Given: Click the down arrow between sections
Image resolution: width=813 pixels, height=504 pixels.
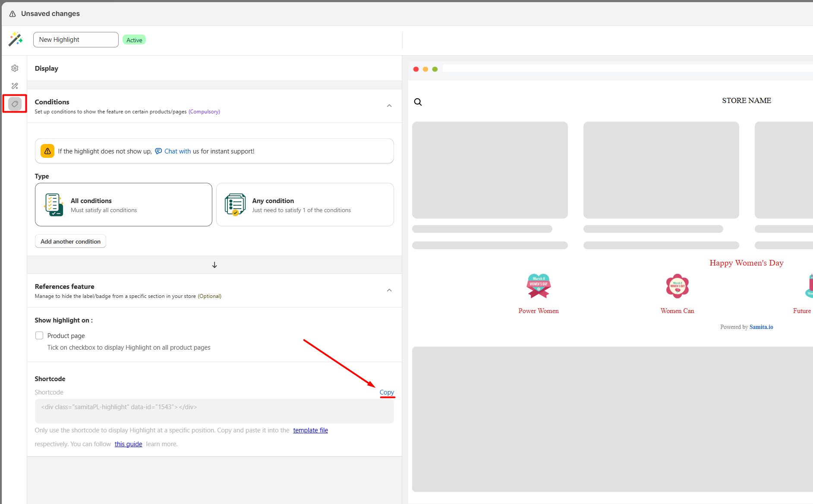Looking at the screenshot, I should [214, 265].
